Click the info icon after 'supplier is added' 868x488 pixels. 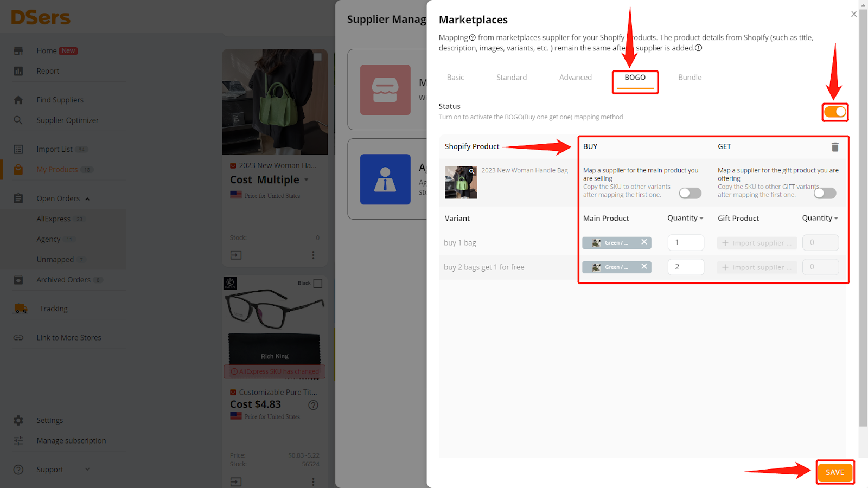click(x=698, y=48)
